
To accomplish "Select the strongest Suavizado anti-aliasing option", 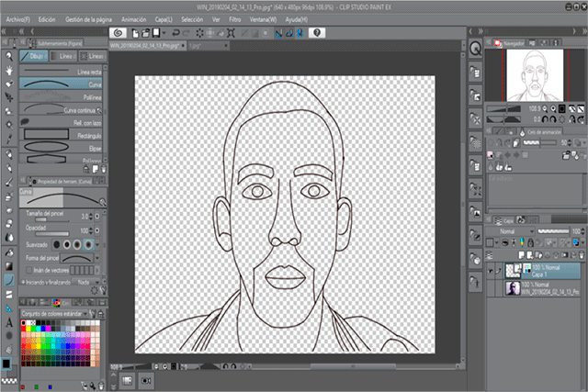I will click(88, 245).
